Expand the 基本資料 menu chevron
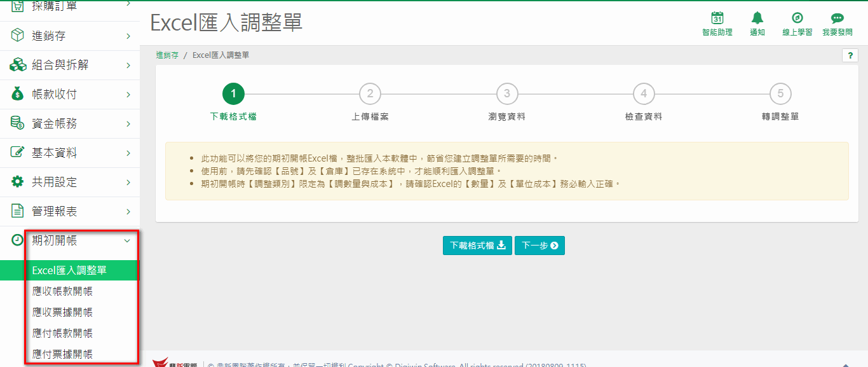This screenshot has height=367, width=868. (x=128, y=153)
